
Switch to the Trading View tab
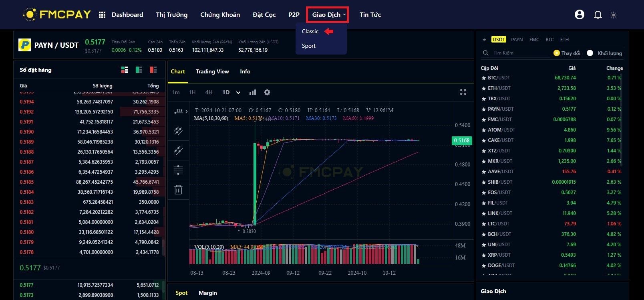click(212, 71)
